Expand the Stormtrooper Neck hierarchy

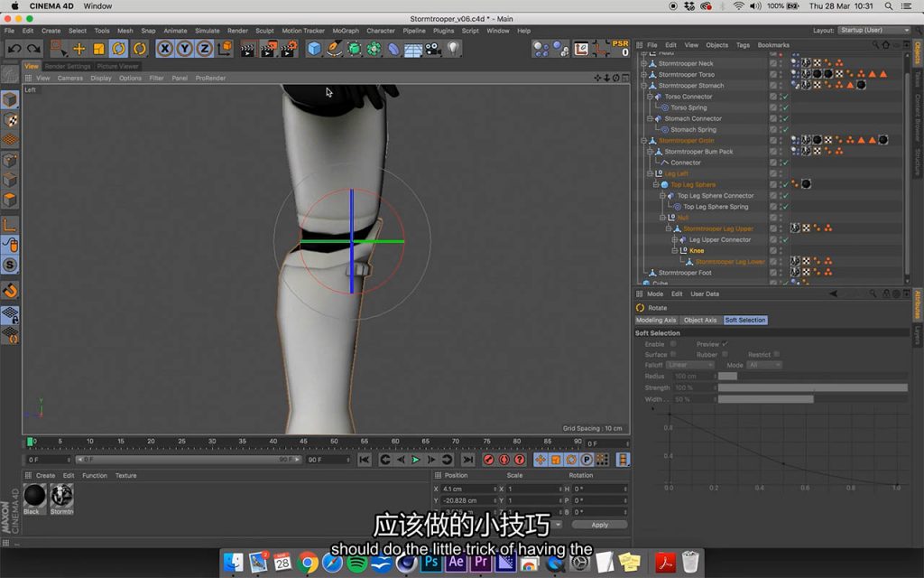click(644, 64)
